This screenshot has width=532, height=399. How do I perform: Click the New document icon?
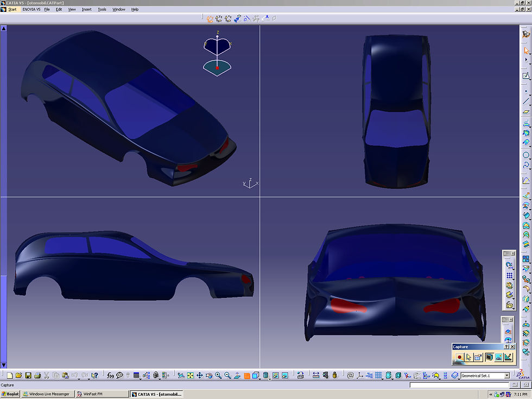click(x=10, y=375)
